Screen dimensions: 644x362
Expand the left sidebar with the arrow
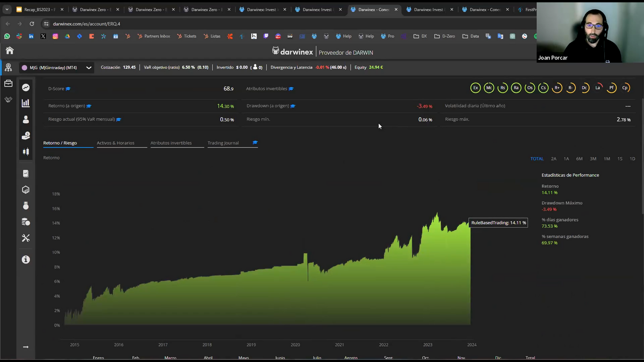click(26, 347)
